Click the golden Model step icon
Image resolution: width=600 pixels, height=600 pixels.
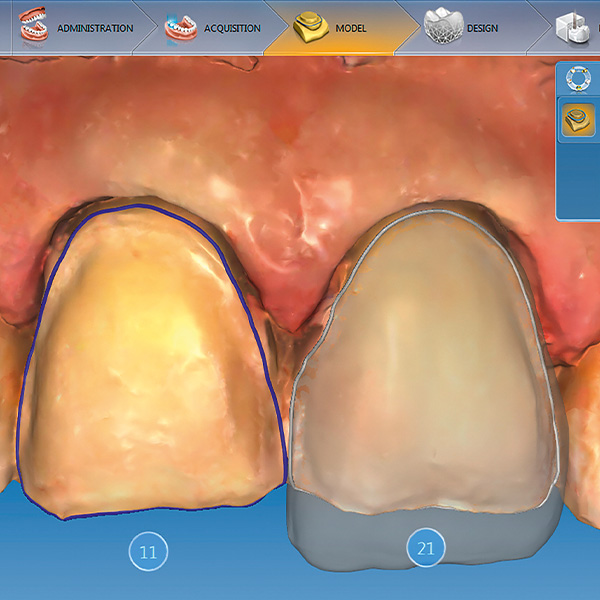click(x=314, y=27)
